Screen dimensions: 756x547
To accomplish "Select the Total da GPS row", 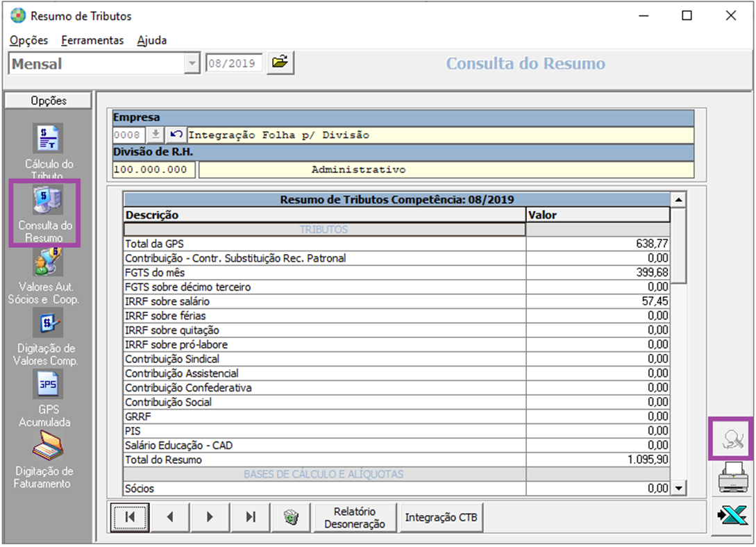I will tap(397, 244).
